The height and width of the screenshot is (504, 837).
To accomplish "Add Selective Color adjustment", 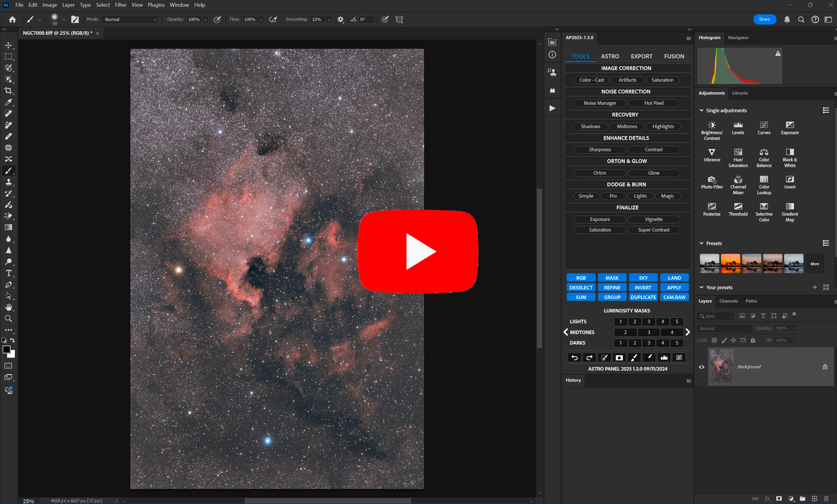I will pyautogui.click(x=764, y=212).
